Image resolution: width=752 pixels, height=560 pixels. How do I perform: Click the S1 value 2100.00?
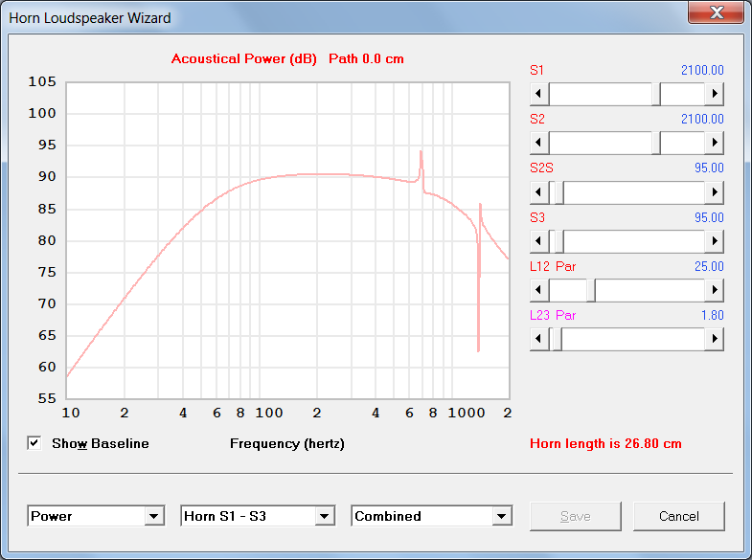tap(702, 71)
